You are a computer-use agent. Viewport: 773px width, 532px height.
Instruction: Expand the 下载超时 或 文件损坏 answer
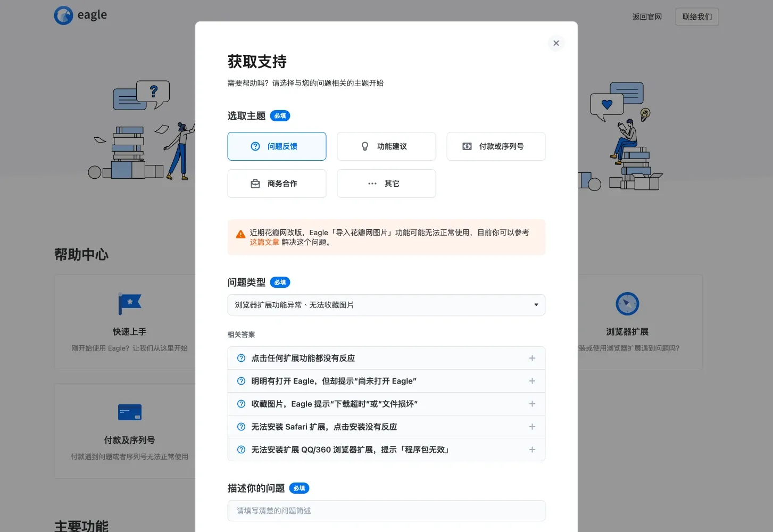point(386,404)
